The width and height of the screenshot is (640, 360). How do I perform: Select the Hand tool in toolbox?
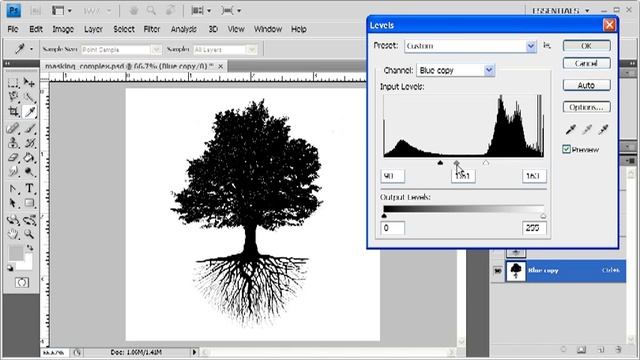tap(13, 234)
